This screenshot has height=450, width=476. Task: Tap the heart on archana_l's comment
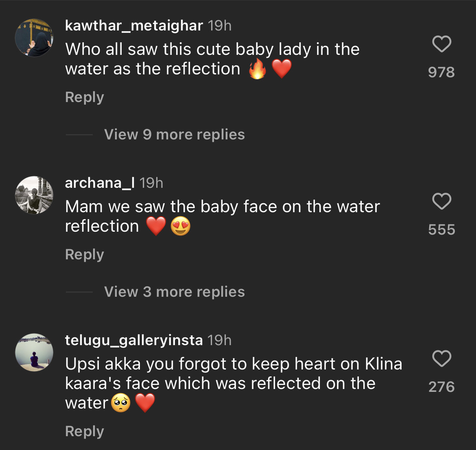pyautogui.click(x=441, y=201)
